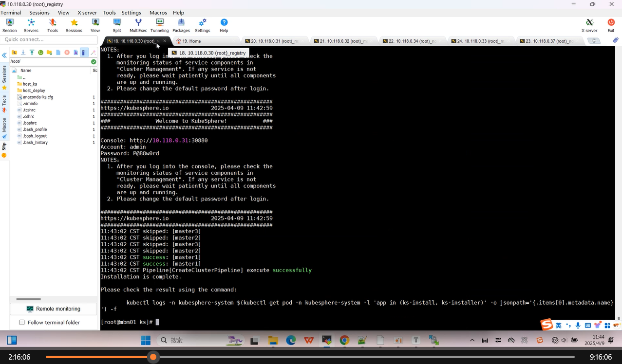Open a new Session from the toolbar
622x364 pixels.
9,25
